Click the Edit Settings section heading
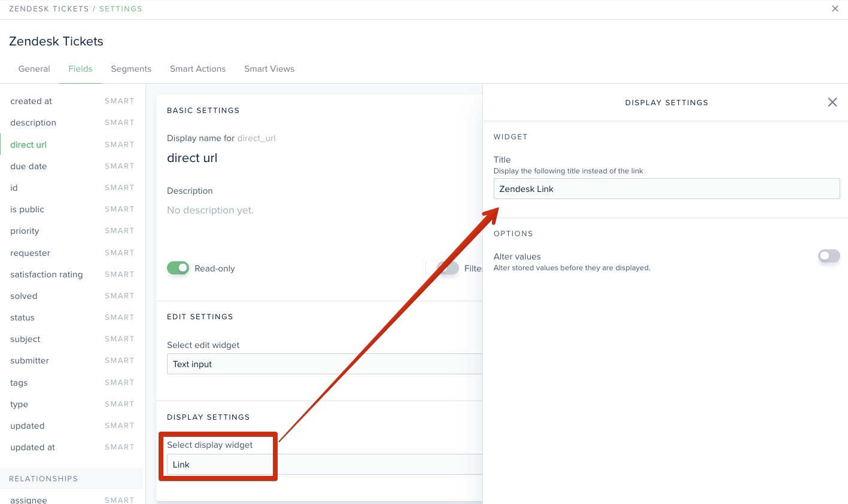Image resolution: width=848 pixels, height=504 pixels. [200, 317]
